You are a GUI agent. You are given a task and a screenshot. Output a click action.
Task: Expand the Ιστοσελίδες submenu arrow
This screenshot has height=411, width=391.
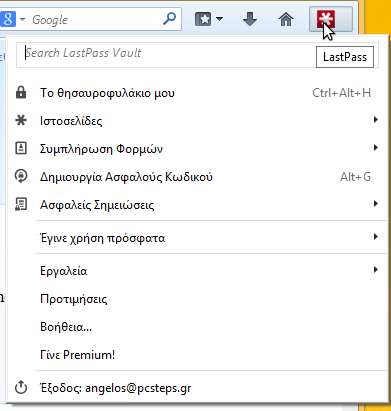pos(376,119)
